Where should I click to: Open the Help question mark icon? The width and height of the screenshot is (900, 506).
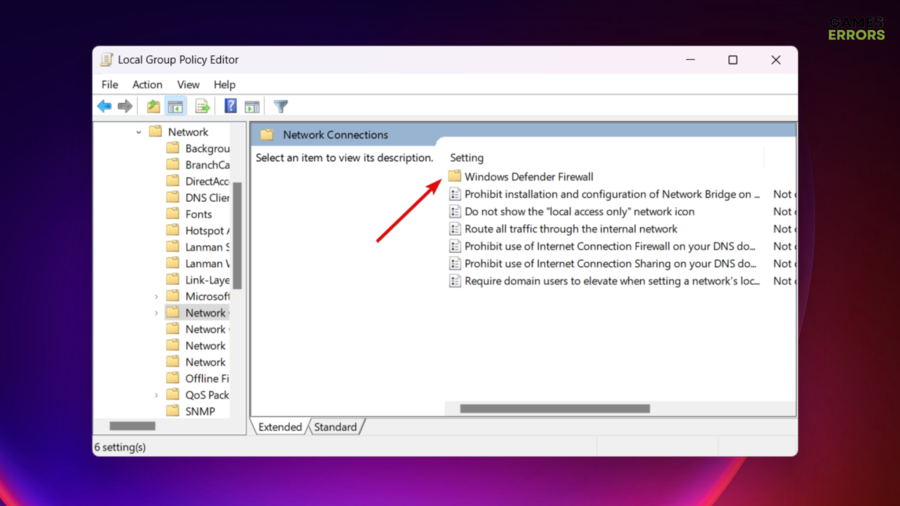(230, 106)
